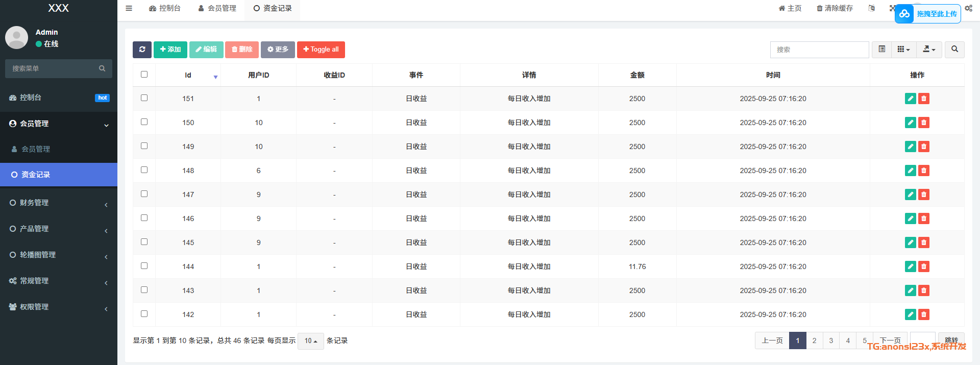This screenshot has width=980, height=365.
Task: Switch to the 会员管理 top tab
Action: coord(217,8)
